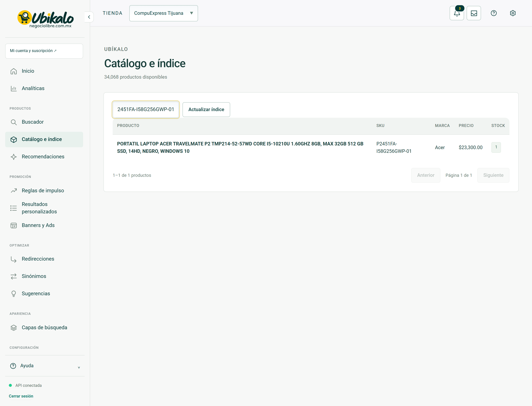
Task: Click the PRODUCTO column header
Action: click(x=128, y=126)
